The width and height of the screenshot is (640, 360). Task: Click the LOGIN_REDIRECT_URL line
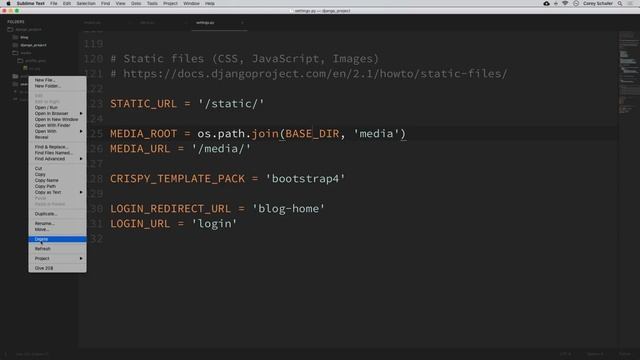(x=218, y=209)
